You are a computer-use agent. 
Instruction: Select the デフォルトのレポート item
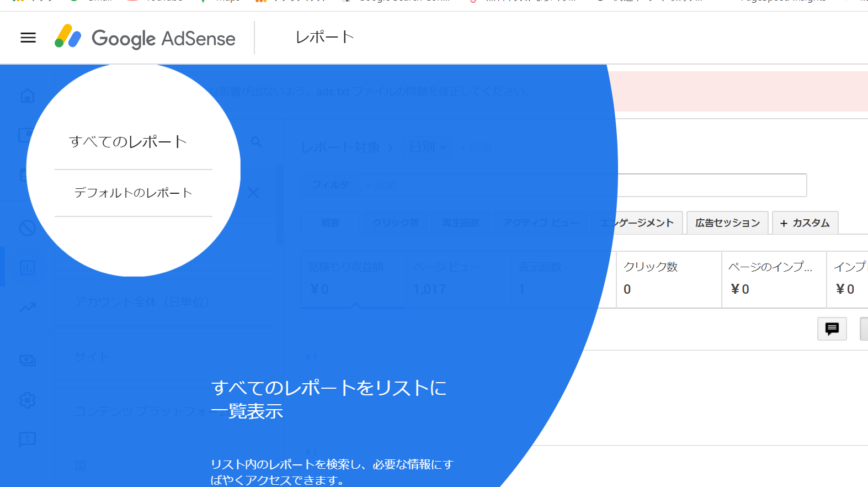click(x=133, y=193)
